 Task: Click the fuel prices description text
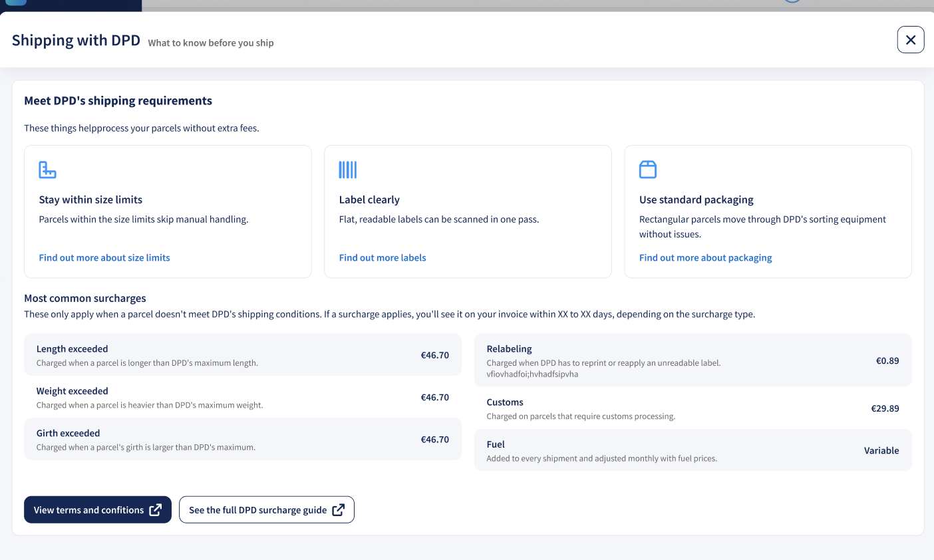tap(602, 458)
